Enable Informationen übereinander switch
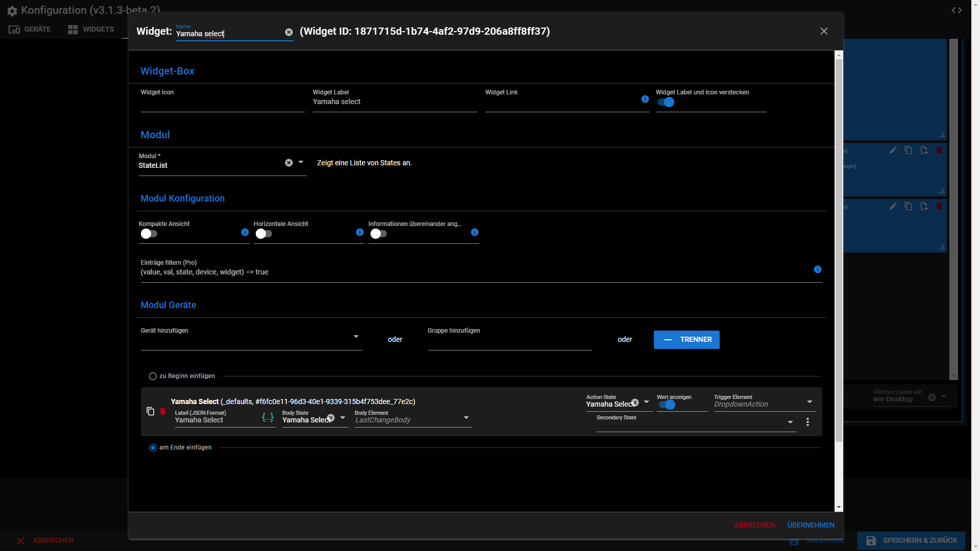Viewport: 980px width, 551px height. 379,234
